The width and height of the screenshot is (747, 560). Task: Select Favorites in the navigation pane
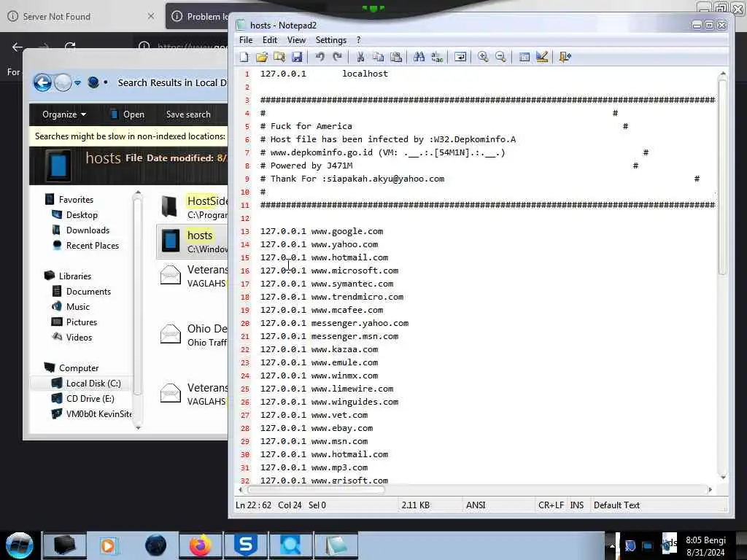tap(76, 200)
